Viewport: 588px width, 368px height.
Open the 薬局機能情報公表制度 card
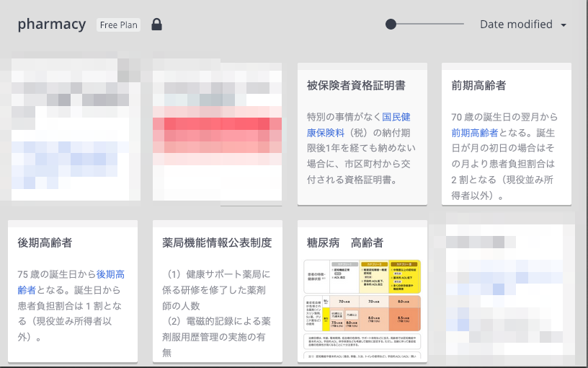tap(218, 292)
